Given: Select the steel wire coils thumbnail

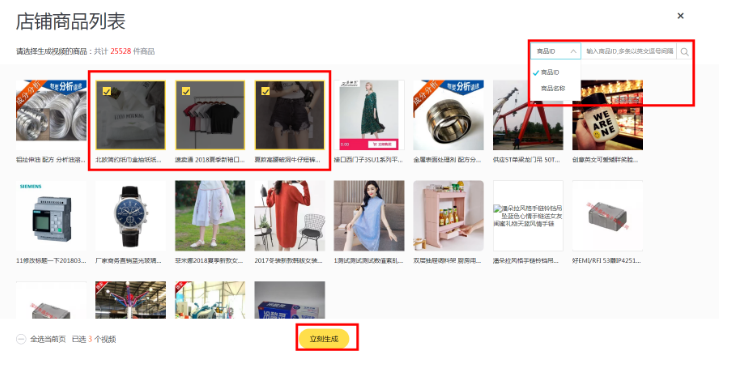Looking at the screenshot, I should point(51,115).
